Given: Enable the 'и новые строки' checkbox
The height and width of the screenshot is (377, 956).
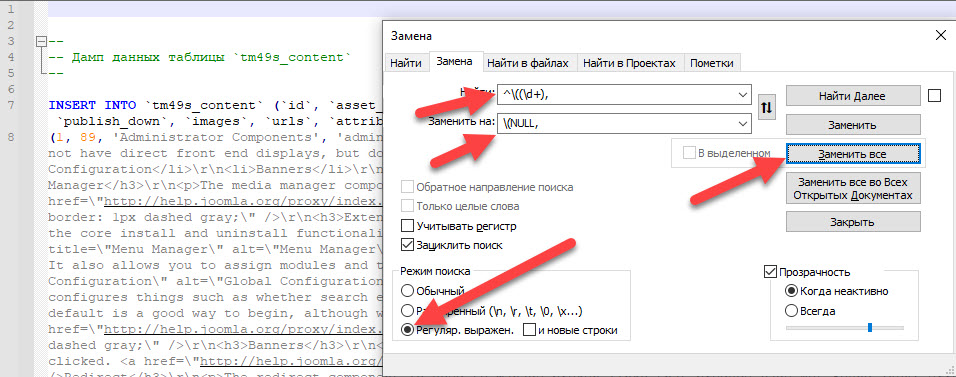Looking at the screenshot, I should click(x=529, y=331).
